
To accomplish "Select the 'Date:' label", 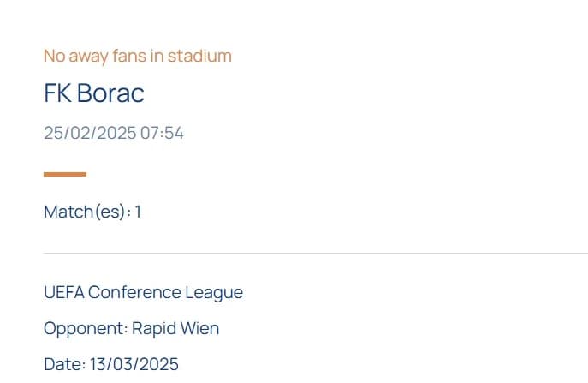I will [x=65, y=364].
